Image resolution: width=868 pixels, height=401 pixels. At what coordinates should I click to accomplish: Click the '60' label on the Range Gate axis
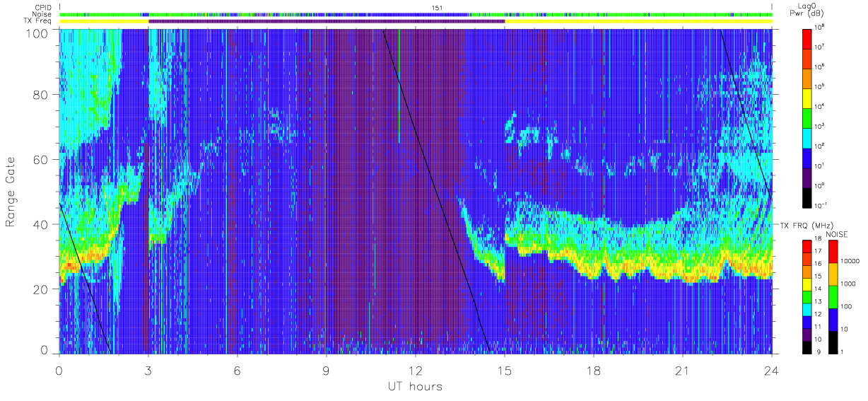[x=41, y=159]
